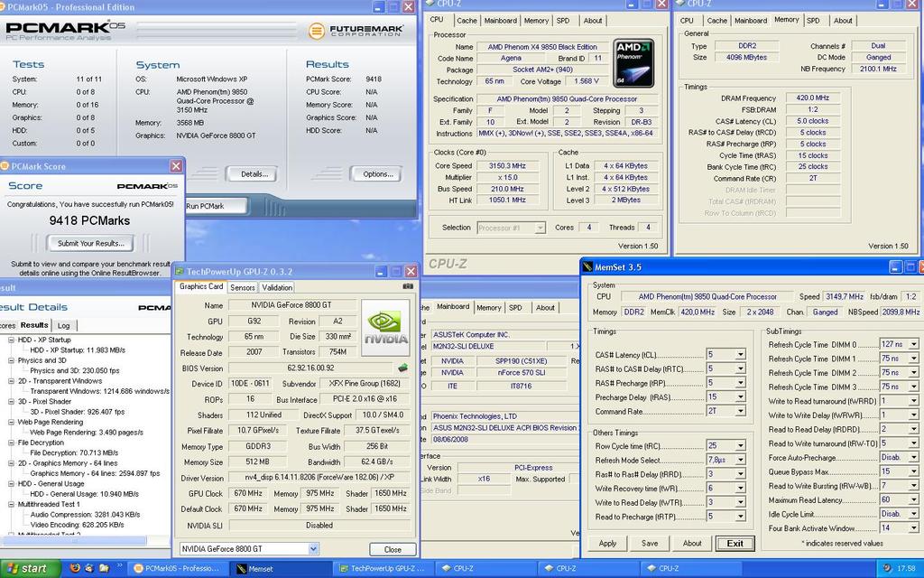Click the quick launch icon right of Firefox
This screenshot has width=924, height=578.
click(x=89, y=568)
